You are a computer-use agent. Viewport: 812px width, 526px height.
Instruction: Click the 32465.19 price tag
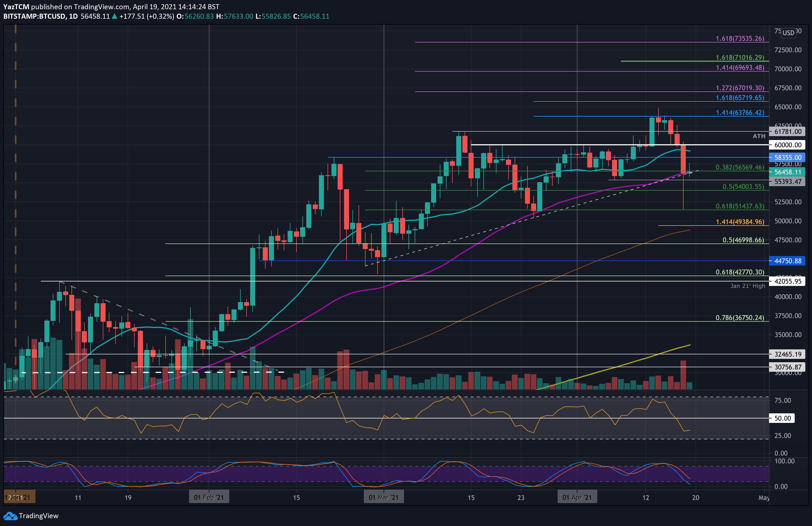(787, 354)
